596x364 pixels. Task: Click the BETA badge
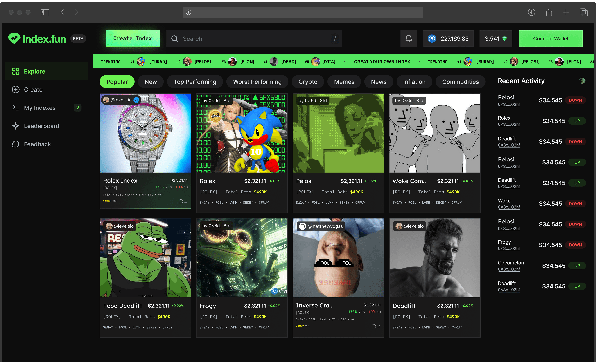[78, 39]
